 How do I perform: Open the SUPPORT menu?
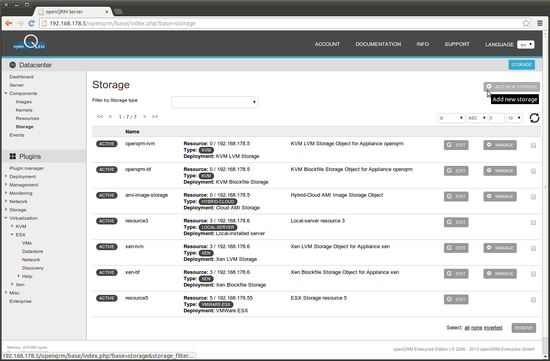457,44
